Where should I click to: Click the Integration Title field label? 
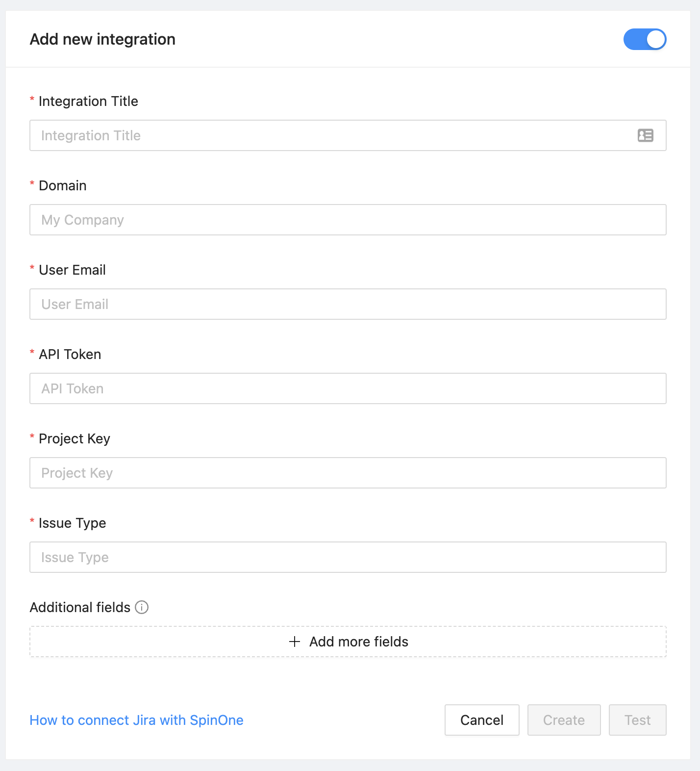(88, 101)
